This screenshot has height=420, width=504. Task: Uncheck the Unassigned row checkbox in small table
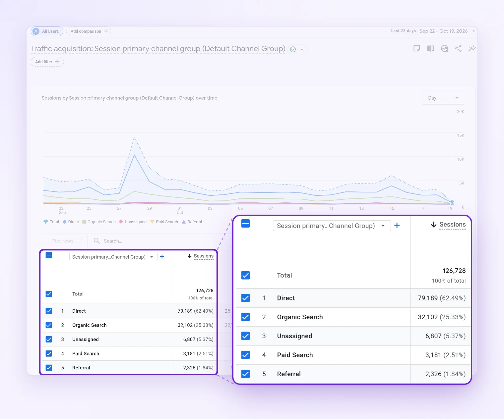(x=49, y=339)
